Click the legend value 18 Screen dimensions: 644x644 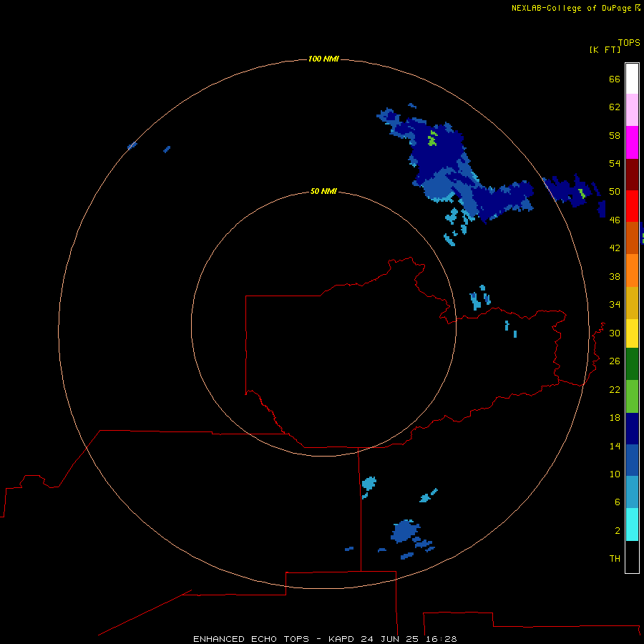click(x=615, y=418)
